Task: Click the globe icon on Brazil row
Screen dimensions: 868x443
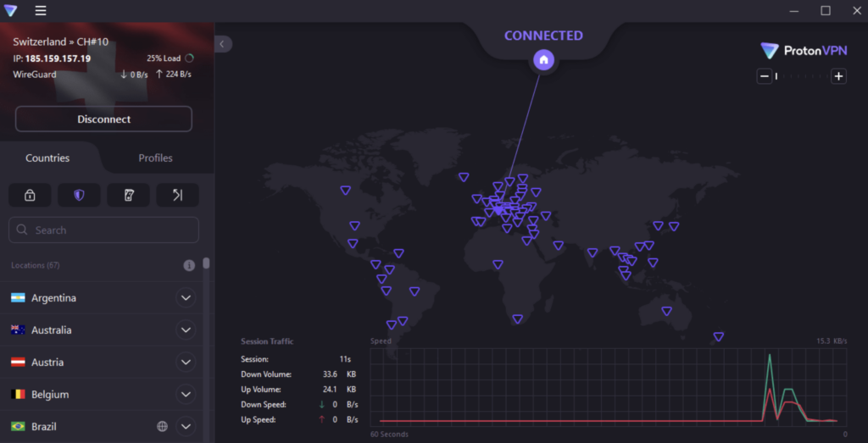Action: [162, 426]
